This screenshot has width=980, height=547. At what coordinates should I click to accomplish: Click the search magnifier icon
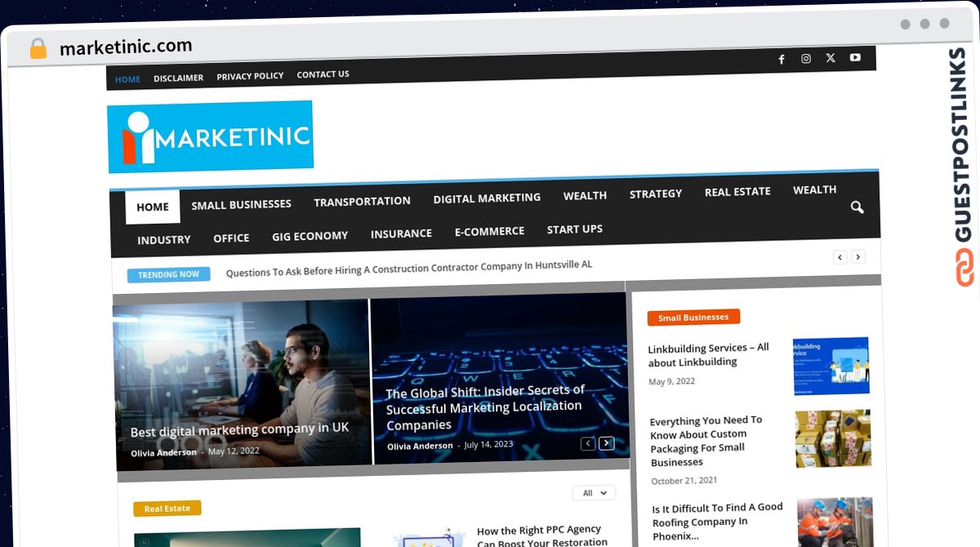(857, 207)
